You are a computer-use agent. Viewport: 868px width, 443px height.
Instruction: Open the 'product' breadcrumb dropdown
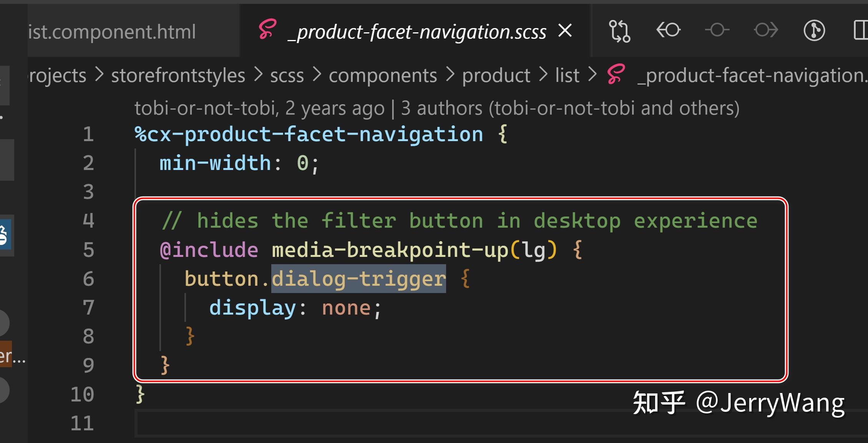click(496, 75)
